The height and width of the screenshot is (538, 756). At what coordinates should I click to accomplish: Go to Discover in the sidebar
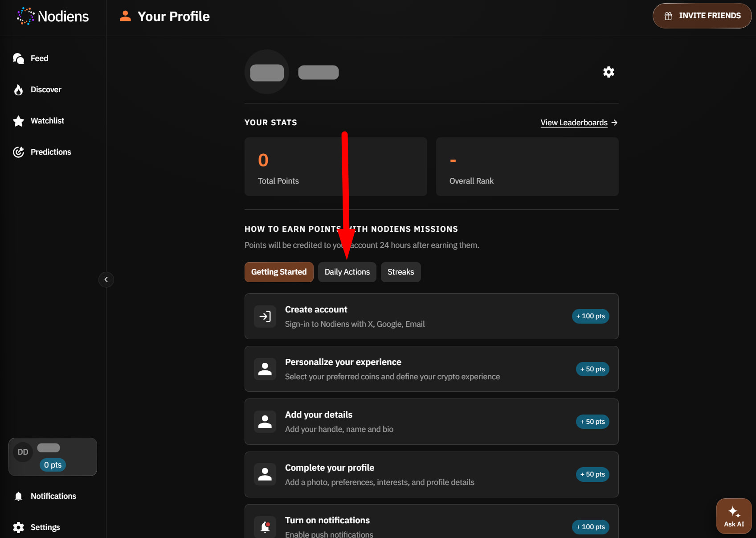[x=46, y=90]
